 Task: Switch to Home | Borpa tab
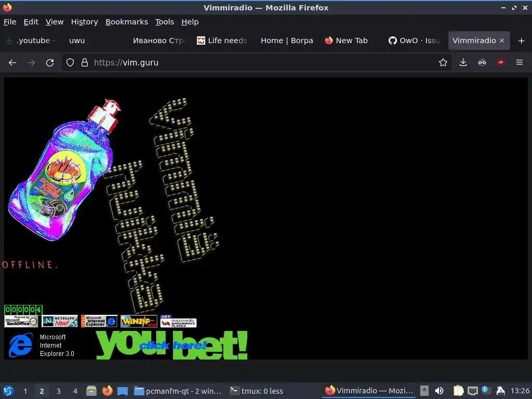coord(287,41)
